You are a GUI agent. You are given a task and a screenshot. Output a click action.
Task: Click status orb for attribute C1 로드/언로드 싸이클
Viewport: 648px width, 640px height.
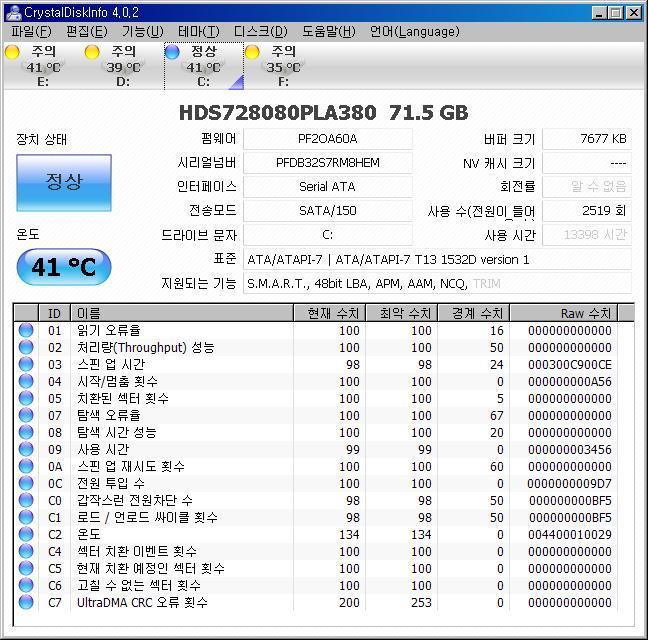click(x=26, y=517)
